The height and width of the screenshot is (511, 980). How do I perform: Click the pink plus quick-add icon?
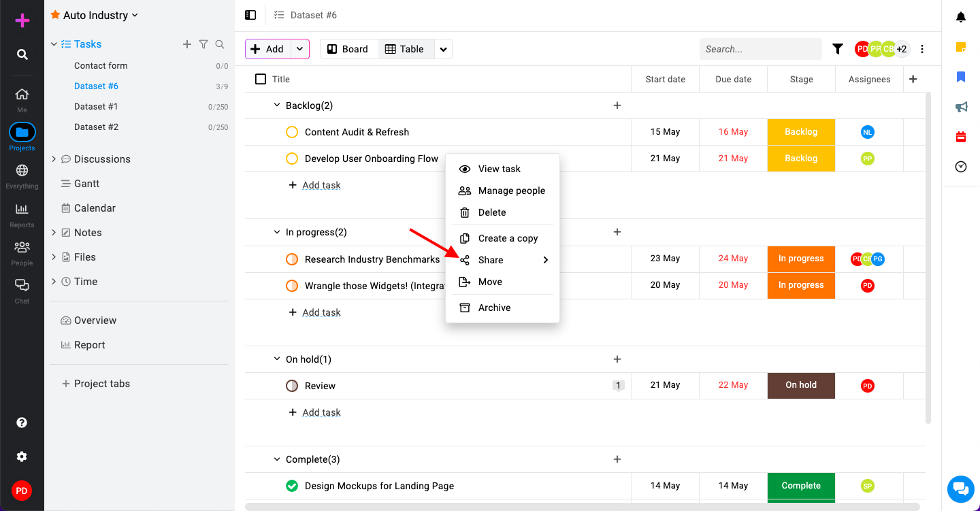point(22,20)
